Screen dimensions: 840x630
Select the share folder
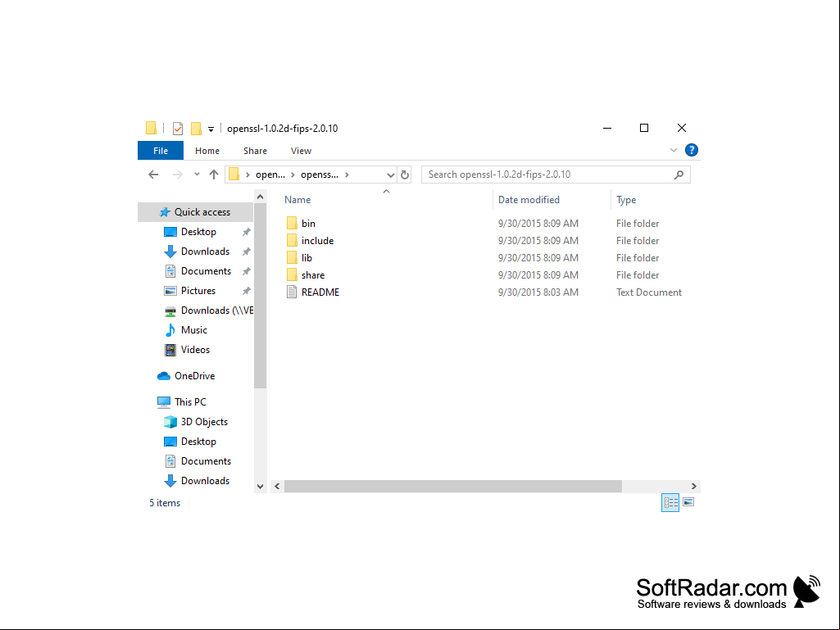[x=313, y=274]
